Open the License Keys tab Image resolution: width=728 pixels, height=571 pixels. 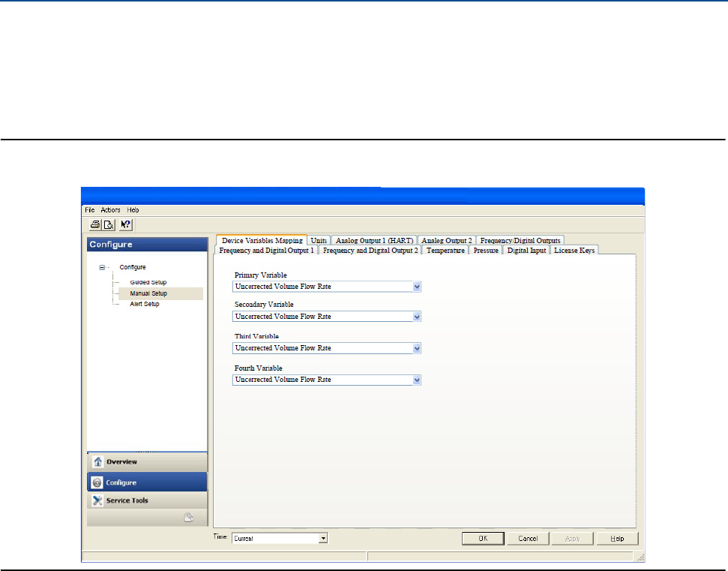[574, 251]
